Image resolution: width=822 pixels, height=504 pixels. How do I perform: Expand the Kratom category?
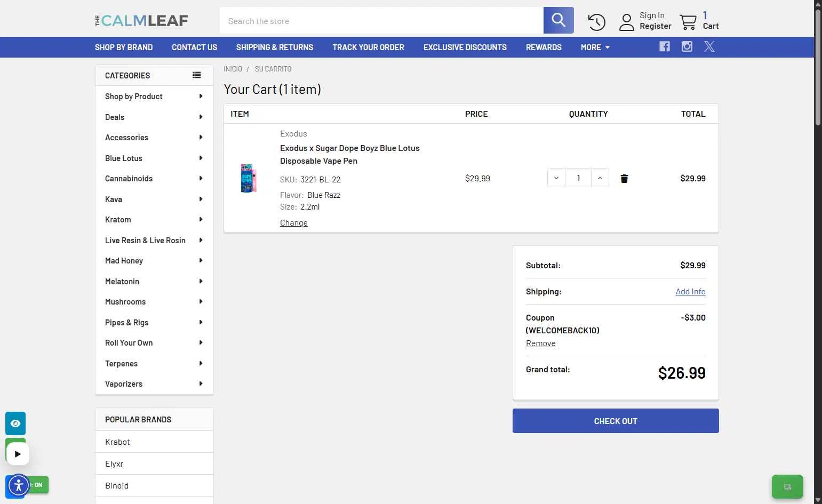tap(154, 220)
